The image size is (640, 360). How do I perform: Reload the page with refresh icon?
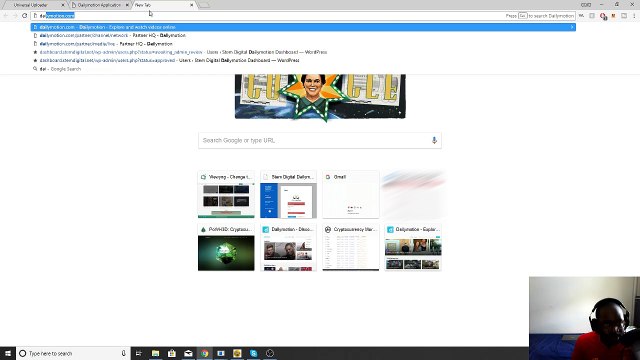pos(24,16)
